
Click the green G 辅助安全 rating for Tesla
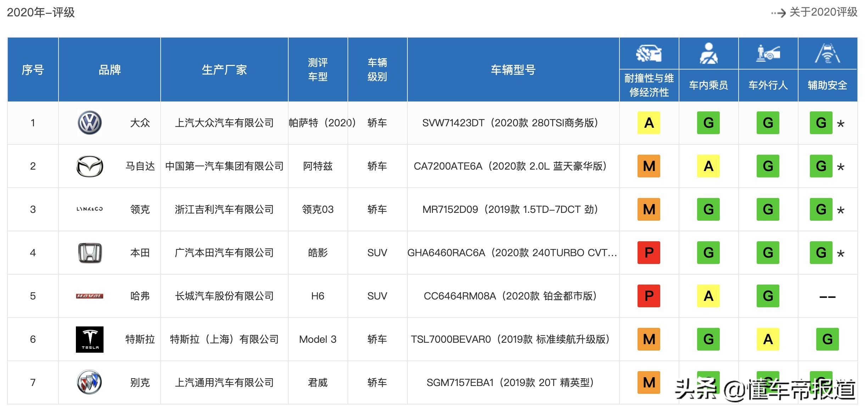(x=827, y=339)
